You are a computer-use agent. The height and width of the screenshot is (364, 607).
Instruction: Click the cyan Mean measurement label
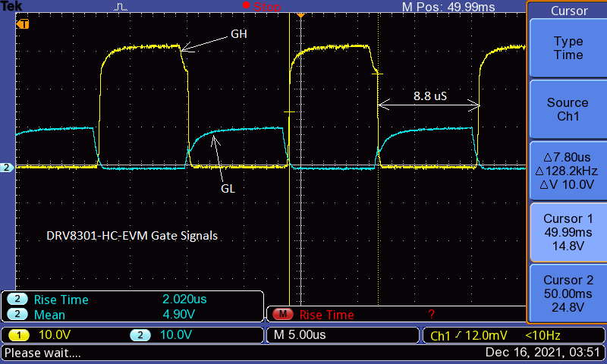(x=49, y=315)
